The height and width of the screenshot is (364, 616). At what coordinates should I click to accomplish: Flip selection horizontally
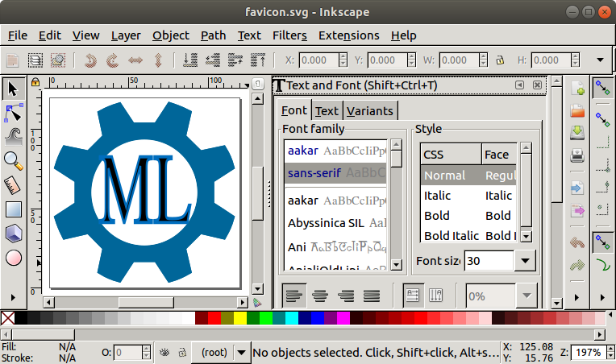[135, 60]
